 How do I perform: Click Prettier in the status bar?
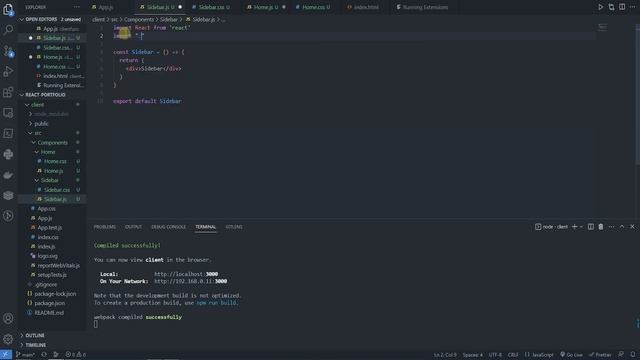pyautogui.click(x=600, y=355)
